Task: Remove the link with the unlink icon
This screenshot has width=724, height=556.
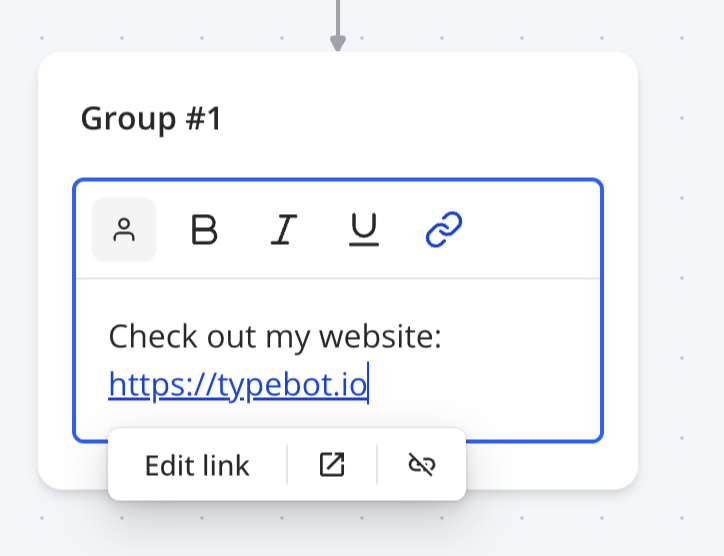Action: 422,465
